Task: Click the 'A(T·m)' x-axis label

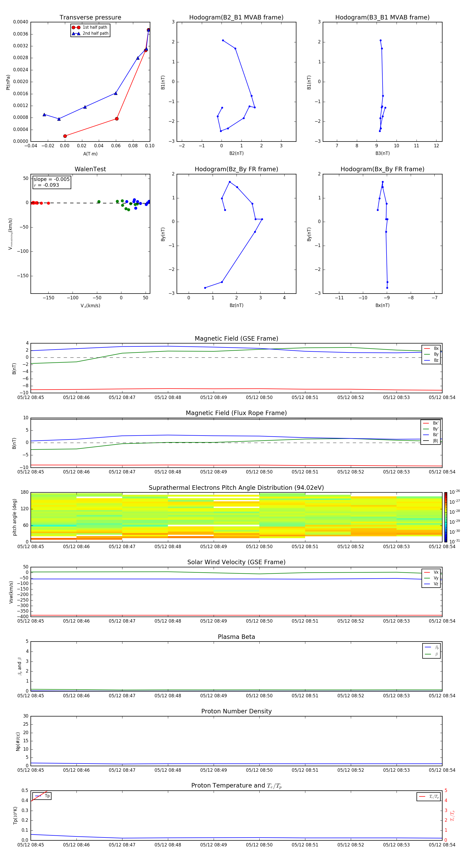Action: [x=90, y=154]
